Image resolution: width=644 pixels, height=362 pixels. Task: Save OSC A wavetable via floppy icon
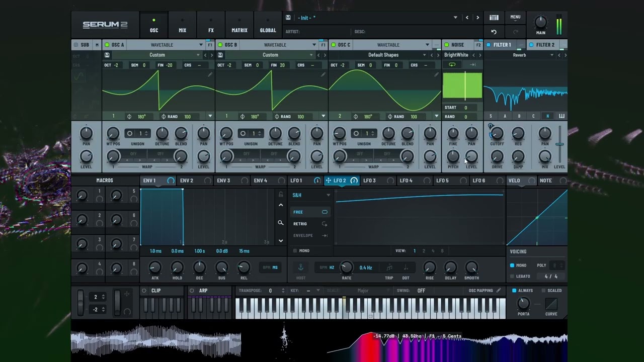click(107, 55)
